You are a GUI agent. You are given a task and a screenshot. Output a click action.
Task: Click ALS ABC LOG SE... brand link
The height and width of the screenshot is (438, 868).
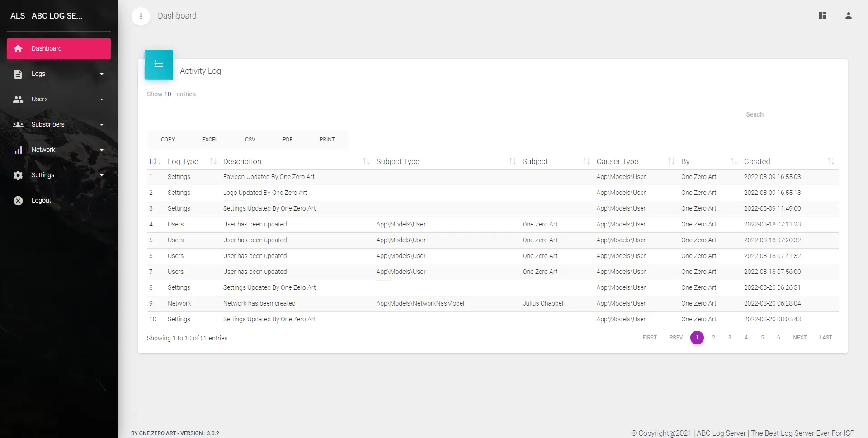pyautogui.click(x=46, y=16)
